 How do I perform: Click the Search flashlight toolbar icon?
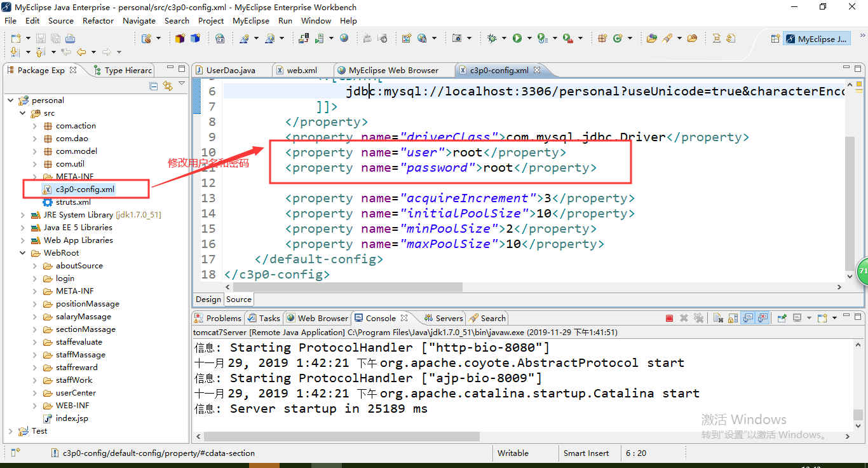click(667, 38)
